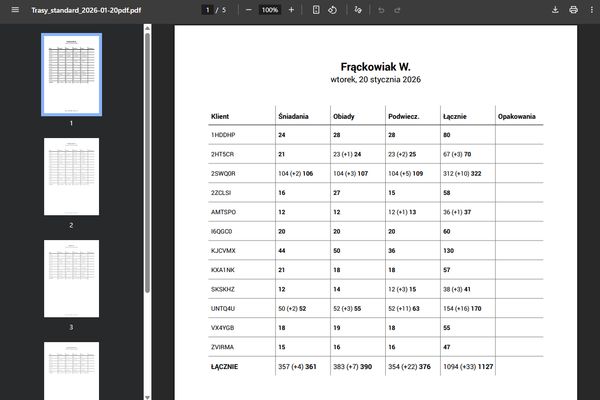Download the PDF file
Screen dimensions: 600x400
555,9
